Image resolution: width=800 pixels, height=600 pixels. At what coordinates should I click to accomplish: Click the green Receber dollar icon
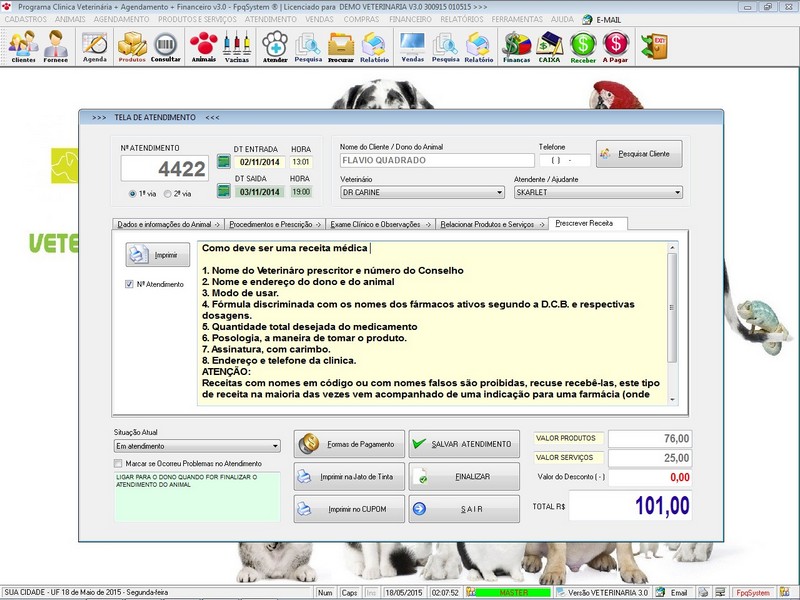pyautogui.click(x=583, y=46)
